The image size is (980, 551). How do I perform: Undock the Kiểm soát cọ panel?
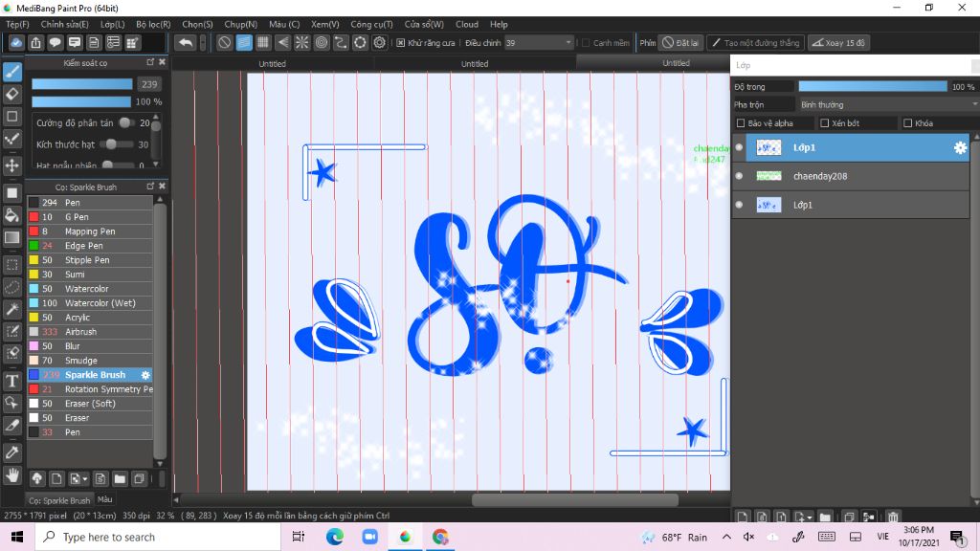click(150, 62)
